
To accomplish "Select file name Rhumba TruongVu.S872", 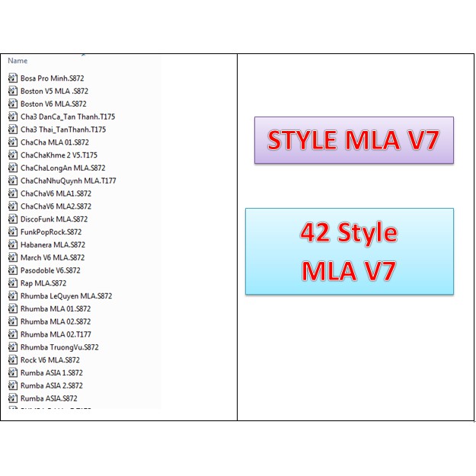I will pyautogui.click(x=59, y=347).
